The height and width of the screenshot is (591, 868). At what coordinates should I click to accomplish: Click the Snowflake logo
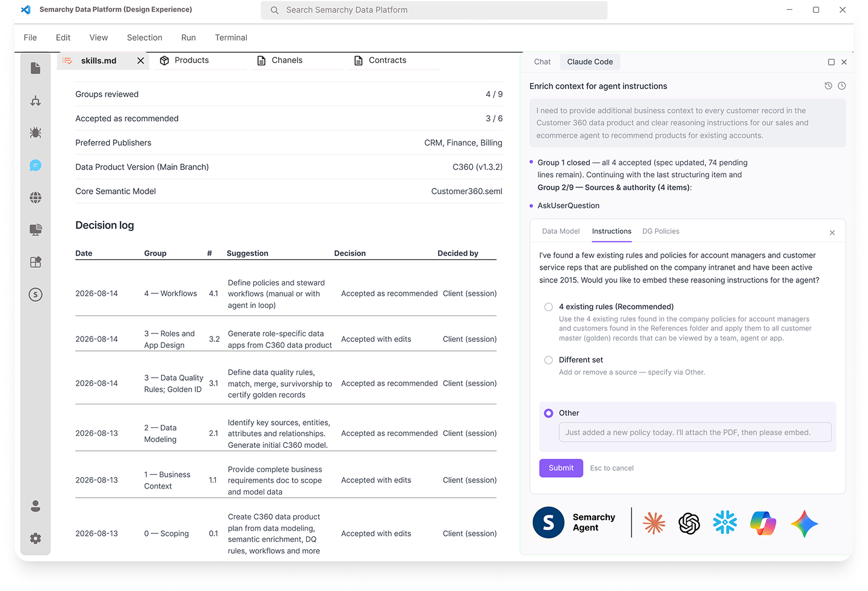point(725,523)
